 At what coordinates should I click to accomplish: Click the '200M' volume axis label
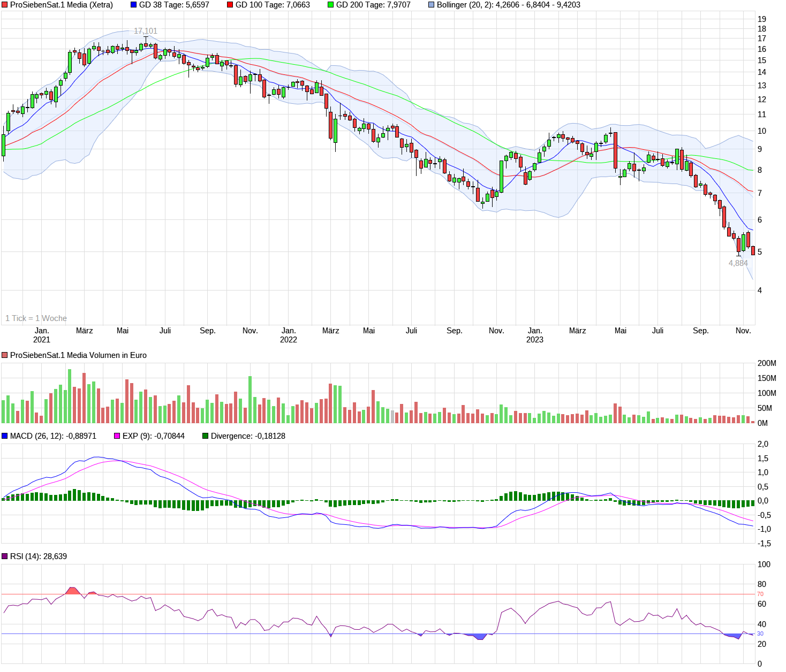(767, 363)
